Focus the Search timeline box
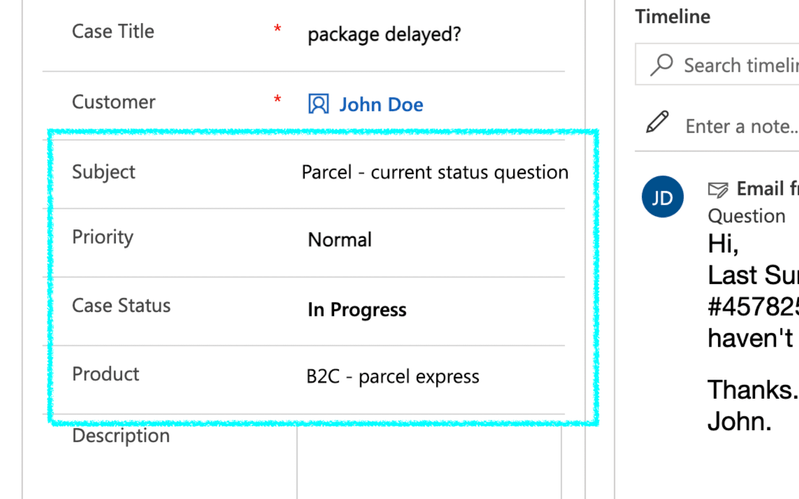The image size is (799, 499). pyautogui.click(x=740, y=66)
